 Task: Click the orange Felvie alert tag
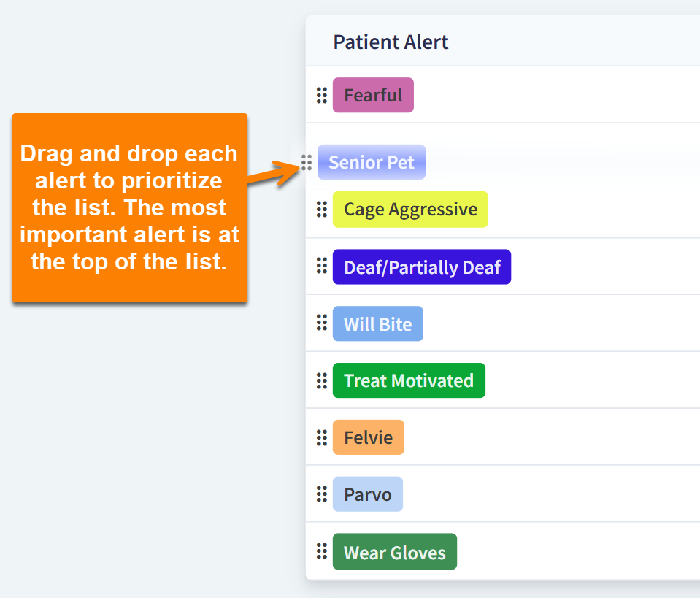pyautogui.click(x=368, y=437)
